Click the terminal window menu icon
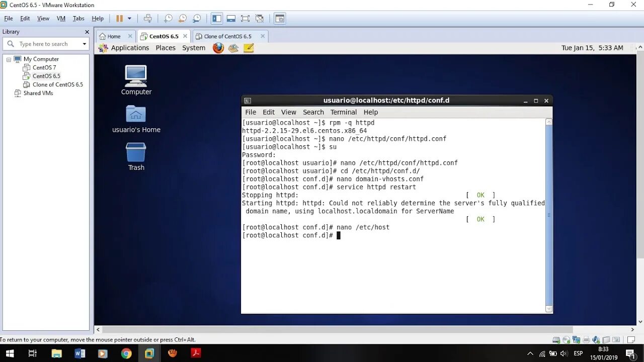Screen dimensions: 644x362 248,101
